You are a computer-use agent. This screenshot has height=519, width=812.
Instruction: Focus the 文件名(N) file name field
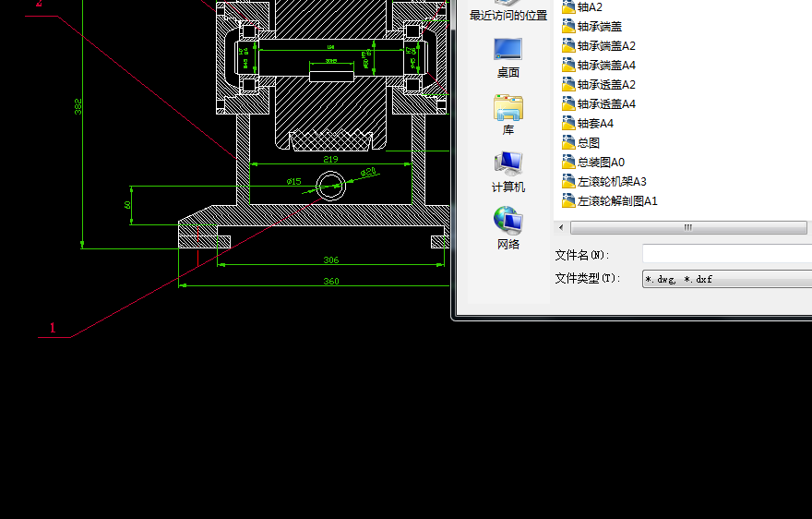point(726,254)
